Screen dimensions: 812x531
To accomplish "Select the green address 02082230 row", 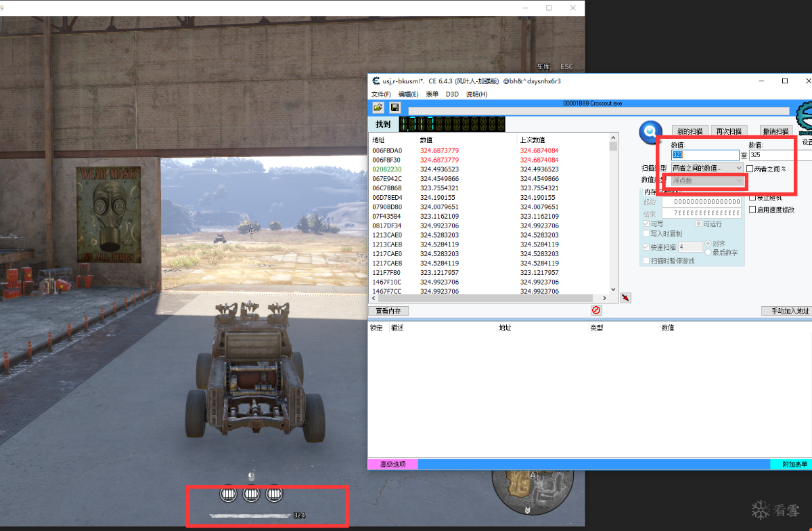I will 489,169.
